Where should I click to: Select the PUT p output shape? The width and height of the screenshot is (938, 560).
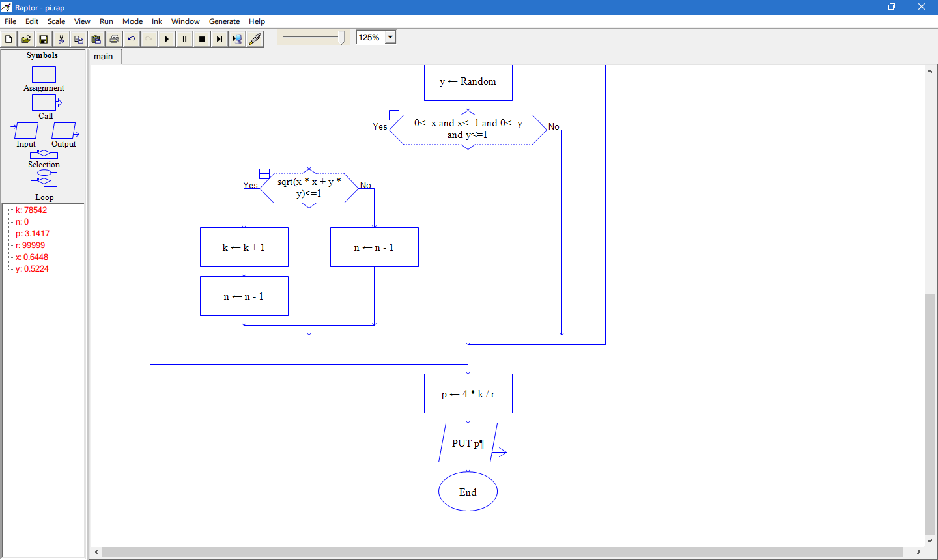click(x=468, y=443)
